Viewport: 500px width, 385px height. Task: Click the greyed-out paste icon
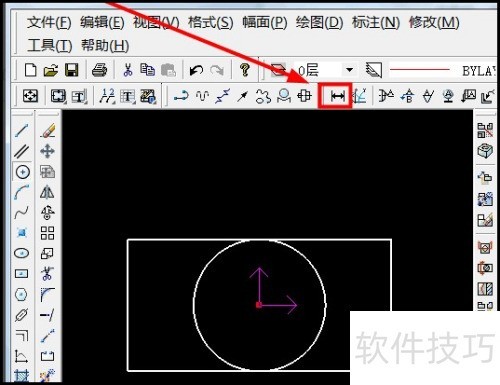pyautogui.click(x=168, y=70)
